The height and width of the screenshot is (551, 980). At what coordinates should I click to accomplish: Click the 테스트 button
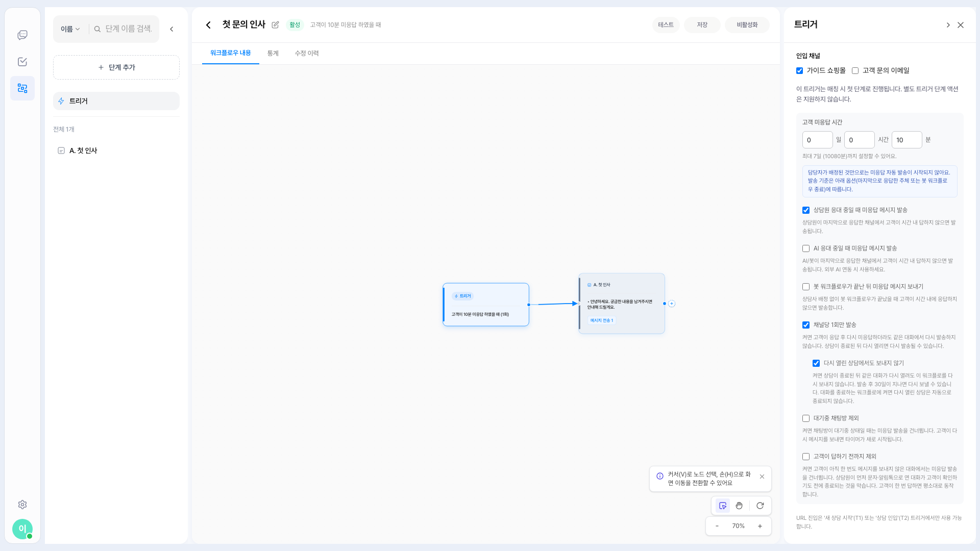[x=666, y=25]
